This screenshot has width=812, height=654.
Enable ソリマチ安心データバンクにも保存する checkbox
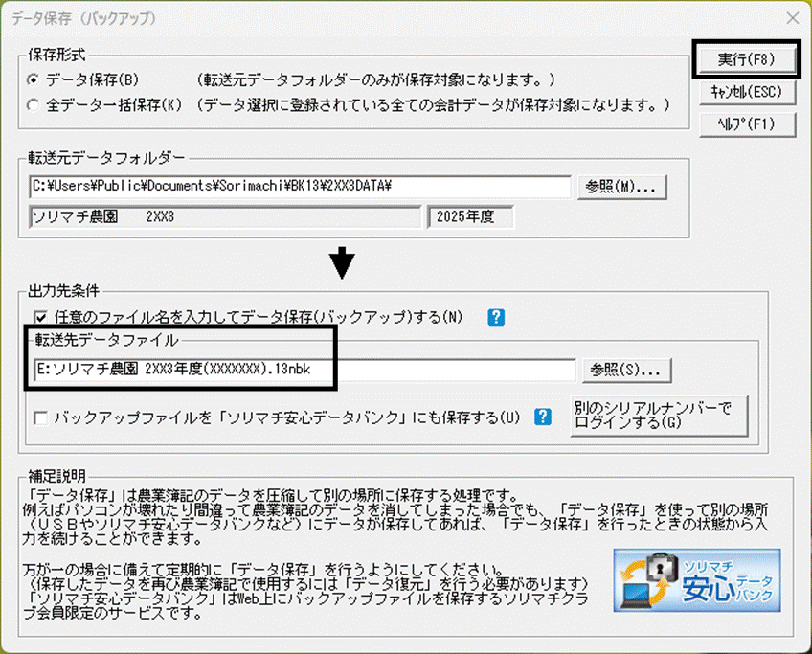coord(40,417)
